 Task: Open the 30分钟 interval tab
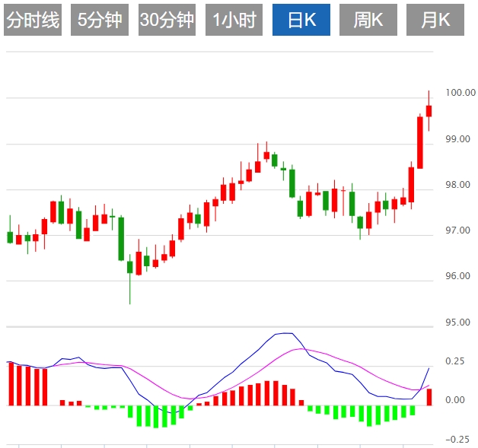click(x=167, y=20)
